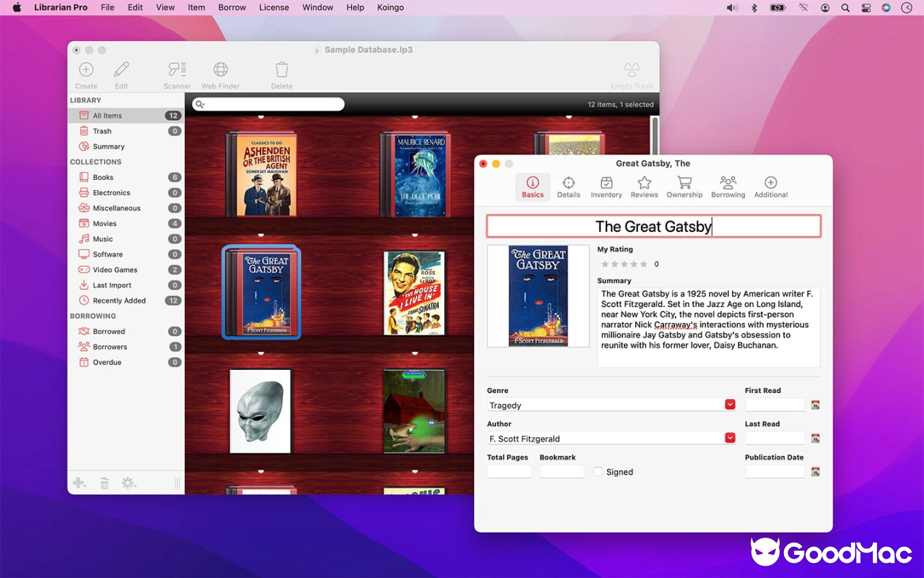Launch the Web Finder
This screenshot has height=578, width=924.
220,72
